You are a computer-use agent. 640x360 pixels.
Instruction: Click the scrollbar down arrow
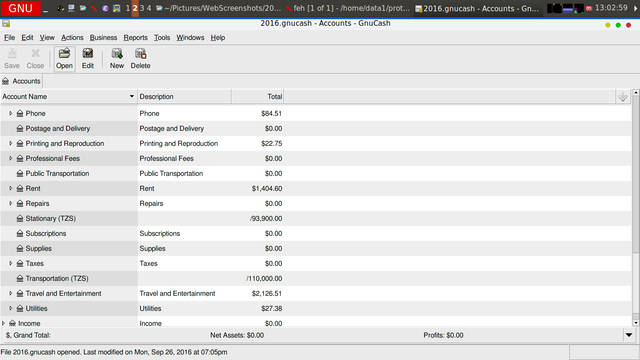pos(636,323)
